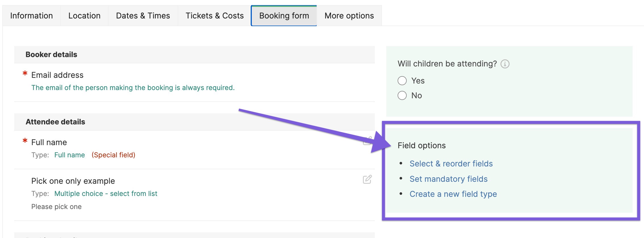Click the edit icon for Full name field
This screenshot has width=644, height=238.
click(x=367, y=141)
